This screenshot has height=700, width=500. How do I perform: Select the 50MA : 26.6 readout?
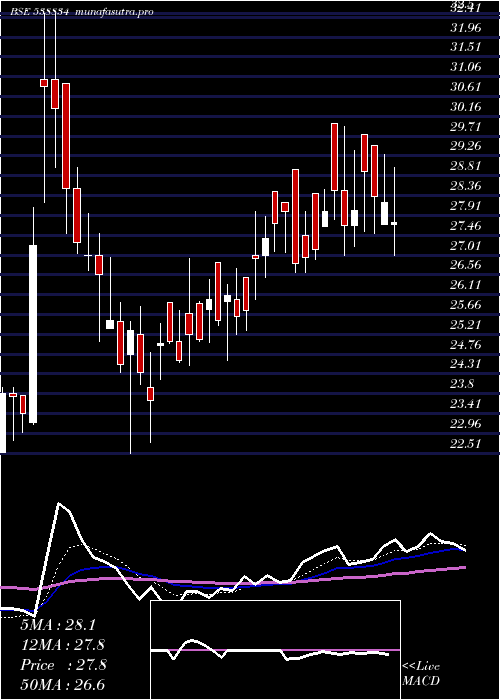(x=63, y=685)
